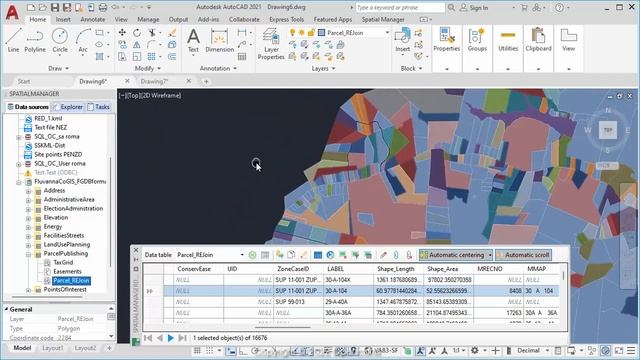The image size is (640, 360).
Task: Expand the Layers panel flyout
Action: [323, 68]
